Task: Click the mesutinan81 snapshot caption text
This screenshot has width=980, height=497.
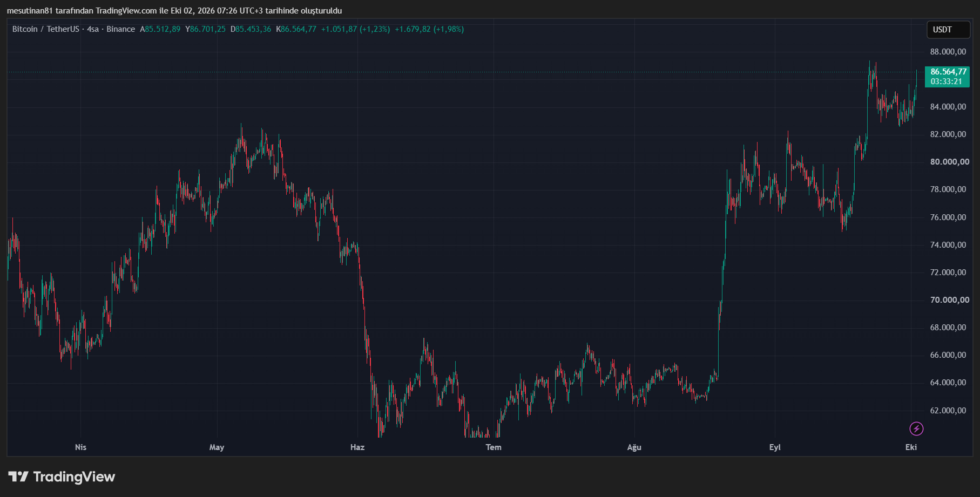Action: click(x=174, y=11)
